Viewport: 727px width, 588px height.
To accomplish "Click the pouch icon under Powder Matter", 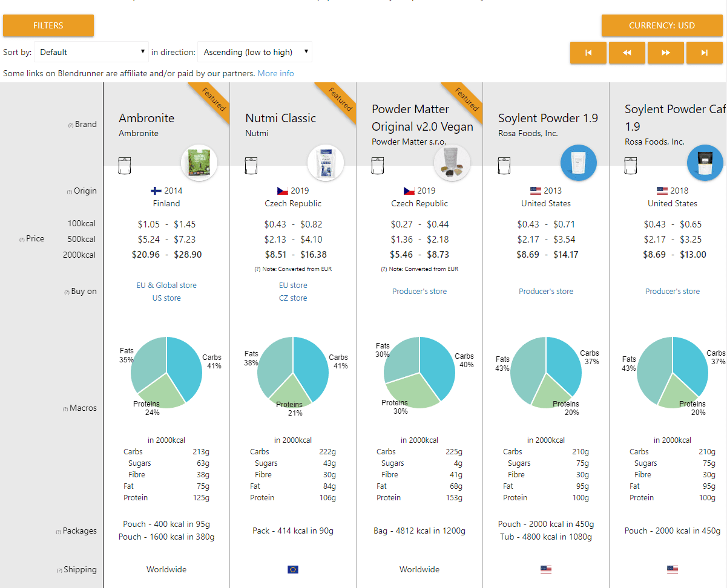I will coord(377,165).
